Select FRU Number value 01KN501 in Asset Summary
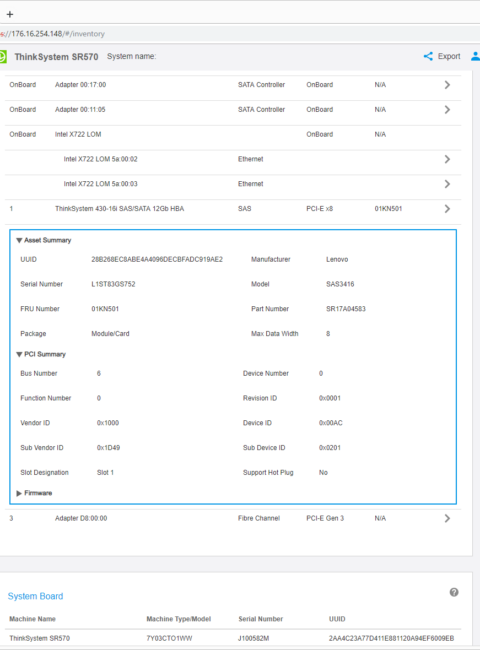480x650 pixels. (105, 309)
